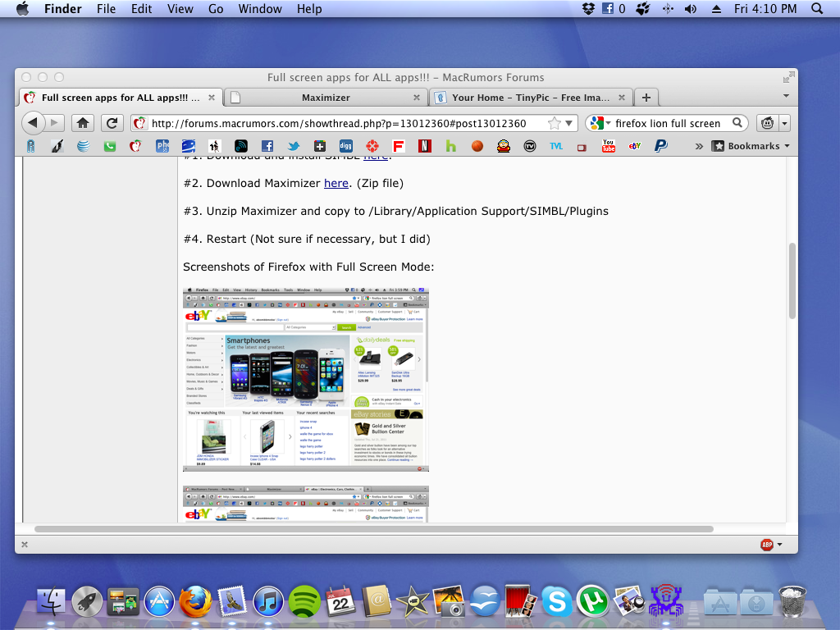Image resolution: width=840 pixels, height=630 pixels.
Task: Open the Flipboard red F bookmark
Action: [398, 146]
